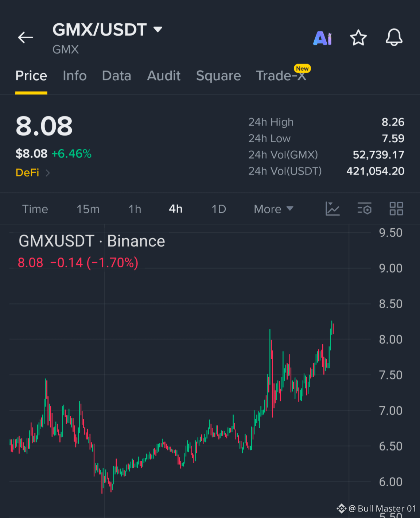Select the 1D chart interval
Screen dimensions: 420x518
(x=219, y=209)
